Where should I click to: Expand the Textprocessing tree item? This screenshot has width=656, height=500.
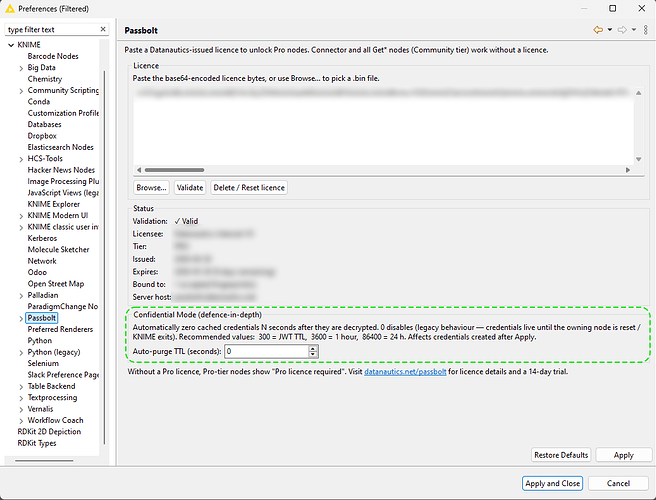21,398
